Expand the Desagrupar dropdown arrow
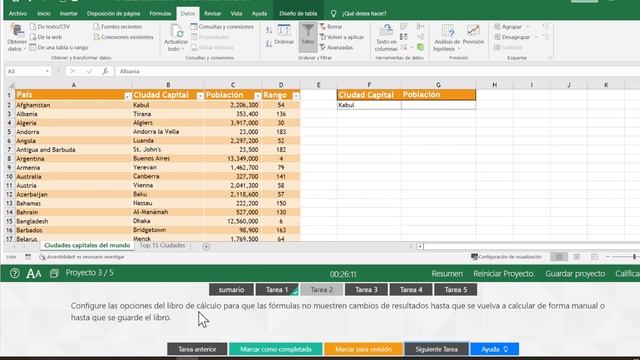 536,37
